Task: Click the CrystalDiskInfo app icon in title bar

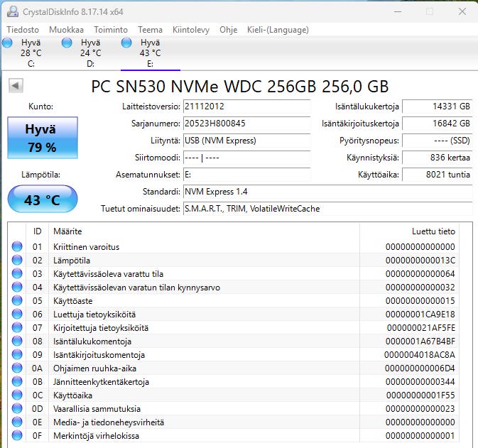Action: (12, 11)
